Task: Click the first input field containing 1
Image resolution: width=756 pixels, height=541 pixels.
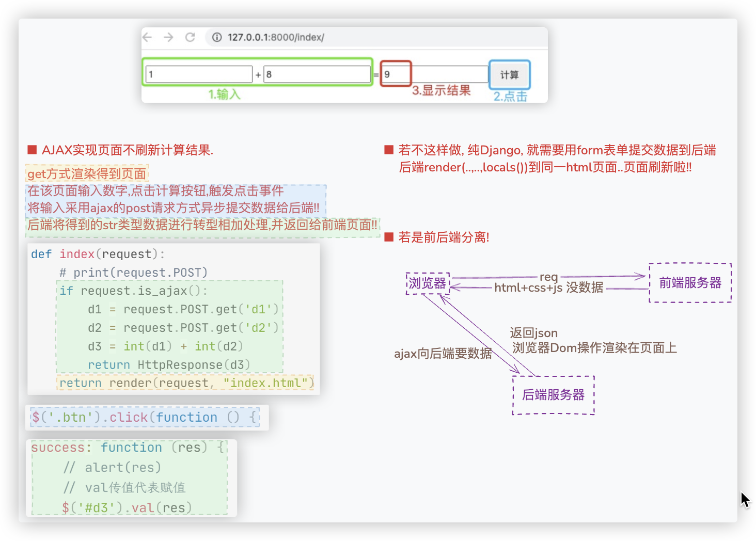Action: (199, 74)
